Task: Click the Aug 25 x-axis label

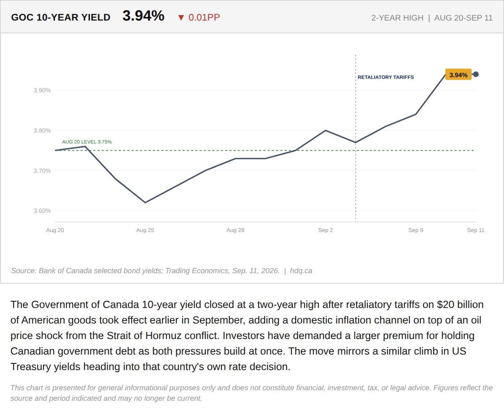Action: [x=145, y=230]
